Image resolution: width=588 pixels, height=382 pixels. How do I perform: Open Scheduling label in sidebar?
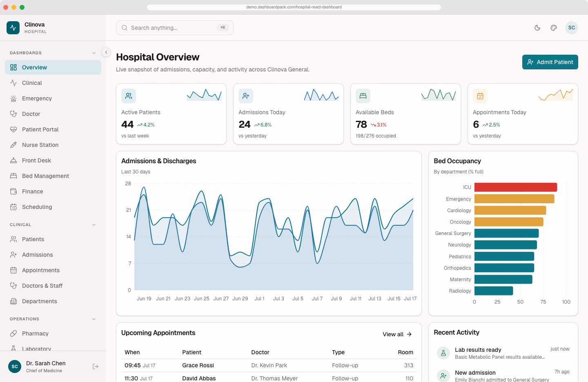pos(37,207)
